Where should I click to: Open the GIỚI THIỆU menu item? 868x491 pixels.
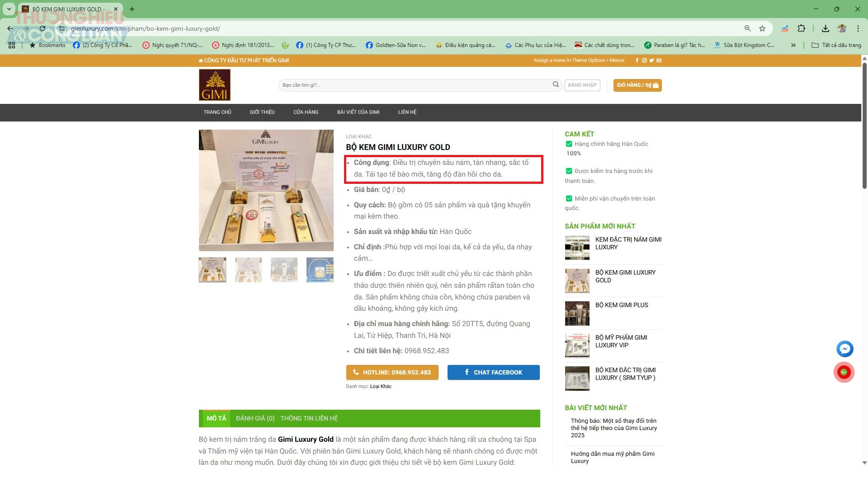tap(262, 112)
